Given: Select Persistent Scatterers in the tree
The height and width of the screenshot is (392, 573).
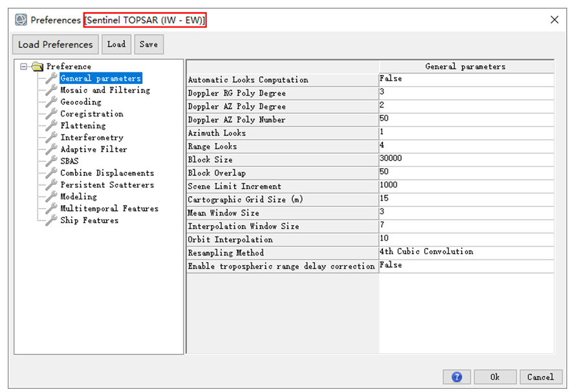Looking at the screenshot, I should click(107, 184).
